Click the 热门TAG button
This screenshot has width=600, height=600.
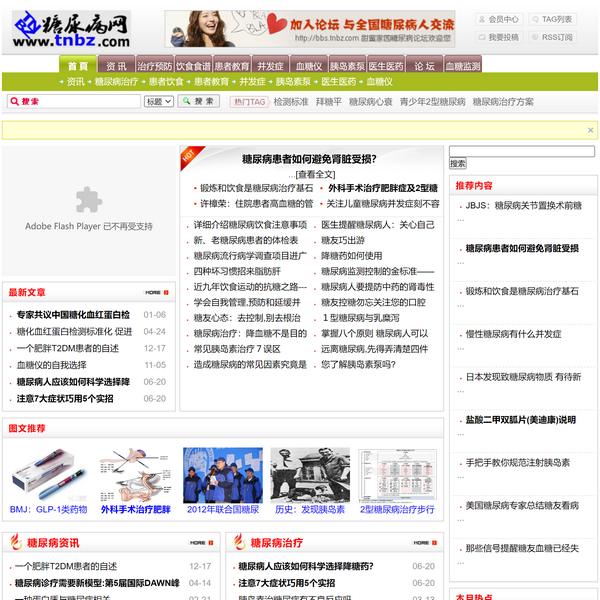(x=248, y=102)
